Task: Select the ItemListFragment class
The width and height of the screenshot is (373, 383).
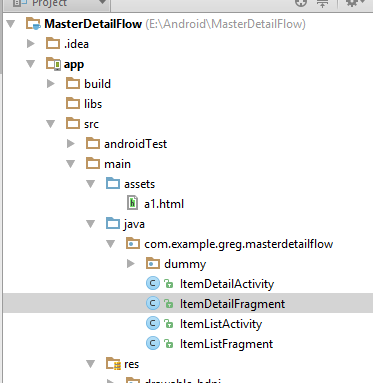Action: [x=226, y=344]
